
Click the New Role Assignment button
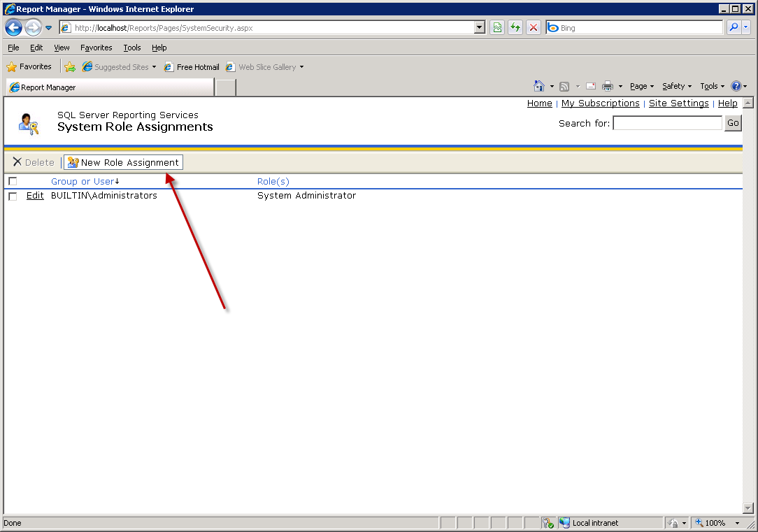[x=123, y=162]
